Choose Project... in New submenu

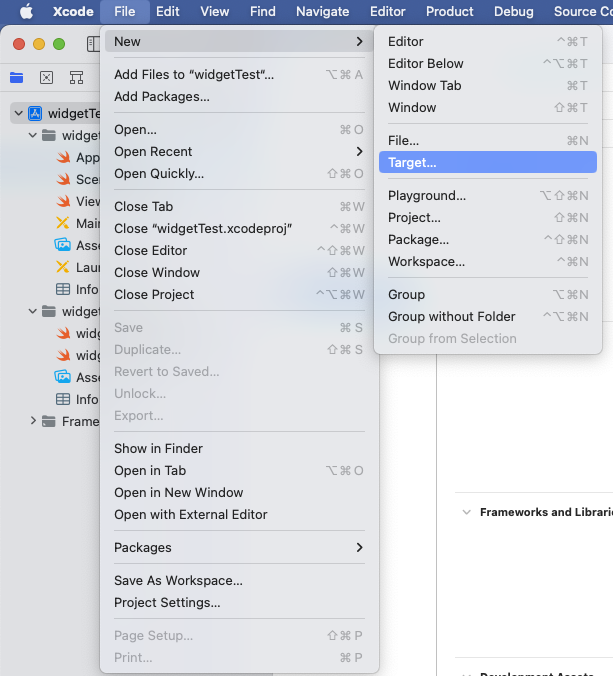(488, 218)
